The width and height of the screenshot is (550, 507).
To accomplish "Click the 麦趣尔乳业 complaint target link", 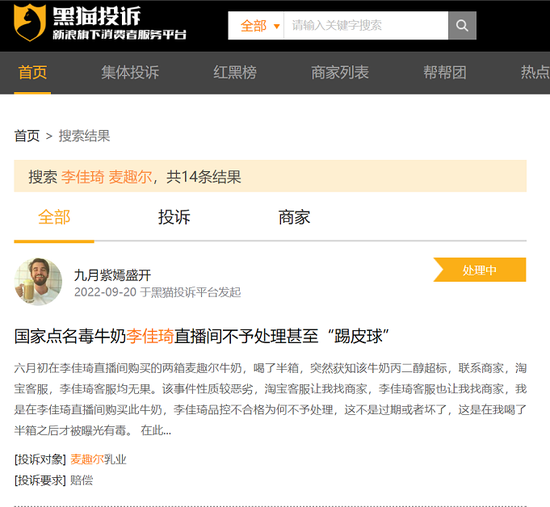I will point(98,459).
